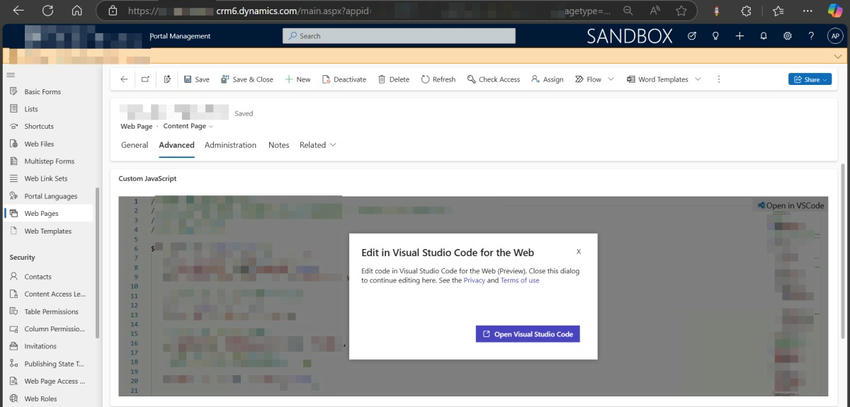Open more commands vertical ellipsis
Screen dimensions: 850x407
click(719, 79)
